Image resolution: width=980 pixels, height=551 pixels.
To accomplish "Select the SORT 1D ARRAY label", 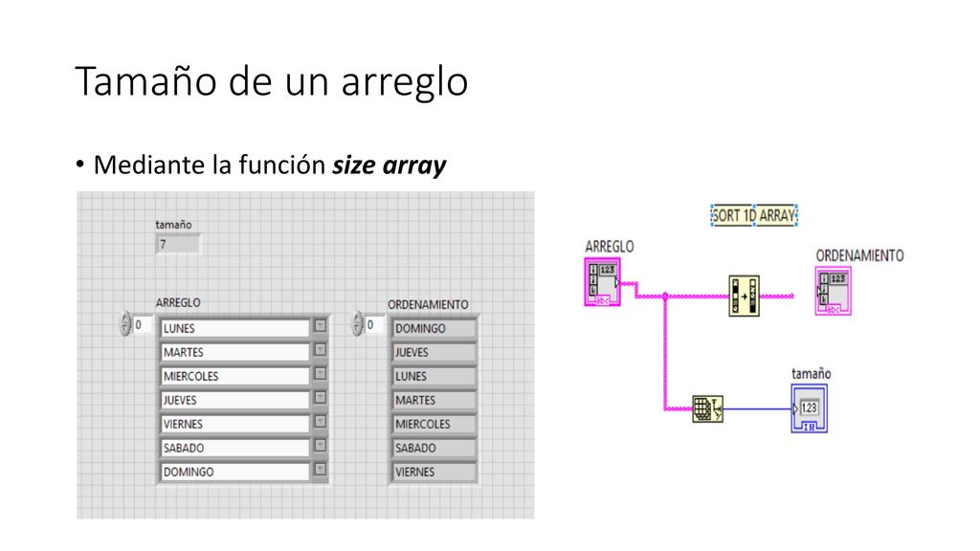I will pyautogui.click(x=754, y=215).
